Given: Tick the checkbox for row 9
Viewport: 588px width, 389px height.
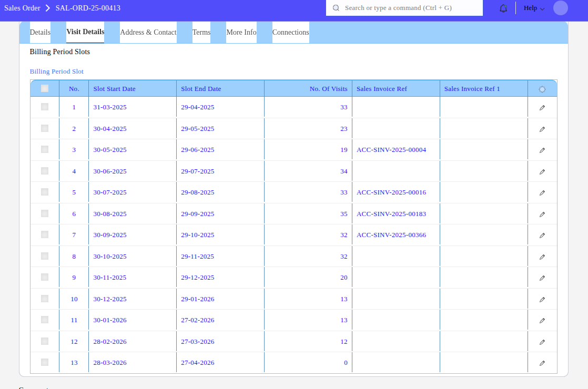Looking at the screenshot, I should [45, 277].
